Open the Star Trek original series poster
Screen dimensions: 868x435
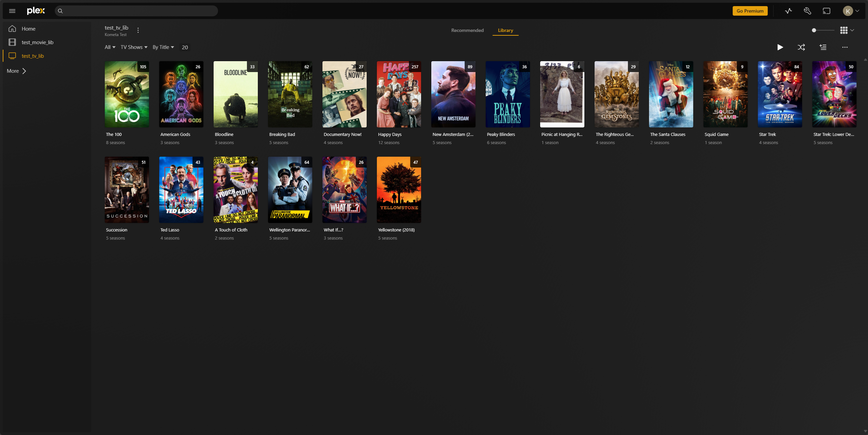point(780,94)
